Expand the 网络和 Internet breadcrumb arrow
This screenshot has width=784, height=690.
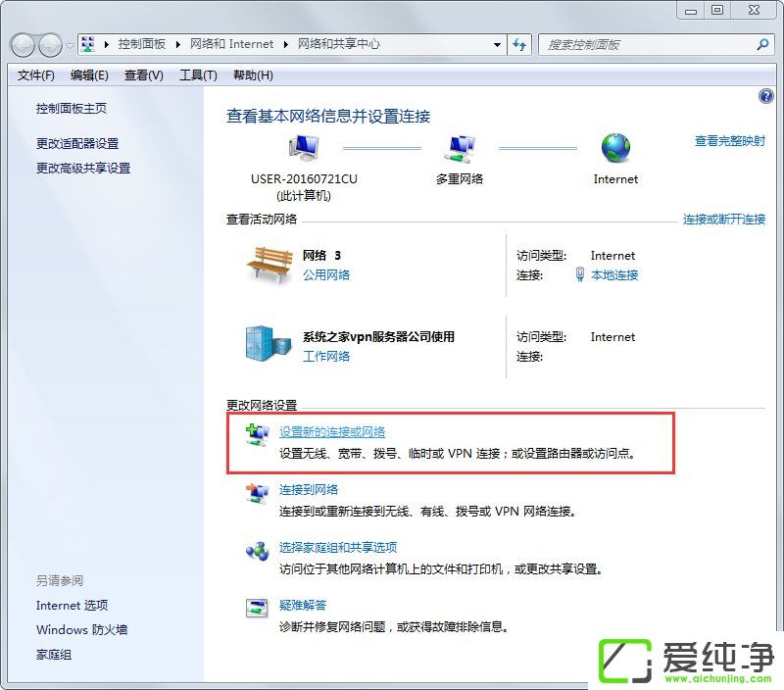point(286,45)
